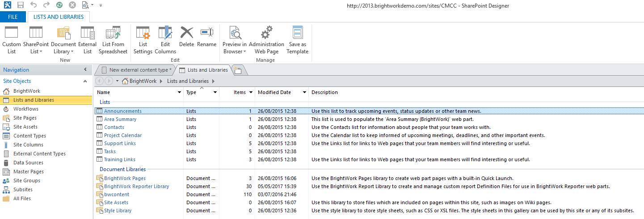The image size is (644, 219).
Task: Click Lists and Libraries breadcrumb
Action: point(188,81)
